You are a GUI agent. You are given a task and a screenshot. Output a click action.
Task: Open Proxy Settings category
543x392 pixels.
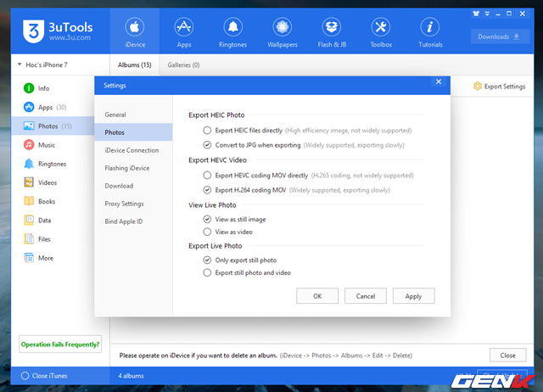[133, 204]
